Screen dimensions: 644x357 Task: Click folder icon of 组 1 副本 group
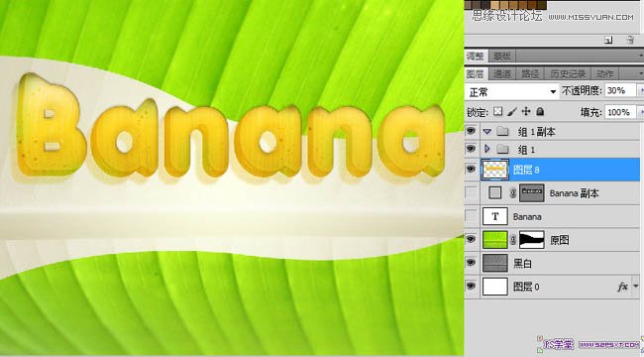(502, 131)
